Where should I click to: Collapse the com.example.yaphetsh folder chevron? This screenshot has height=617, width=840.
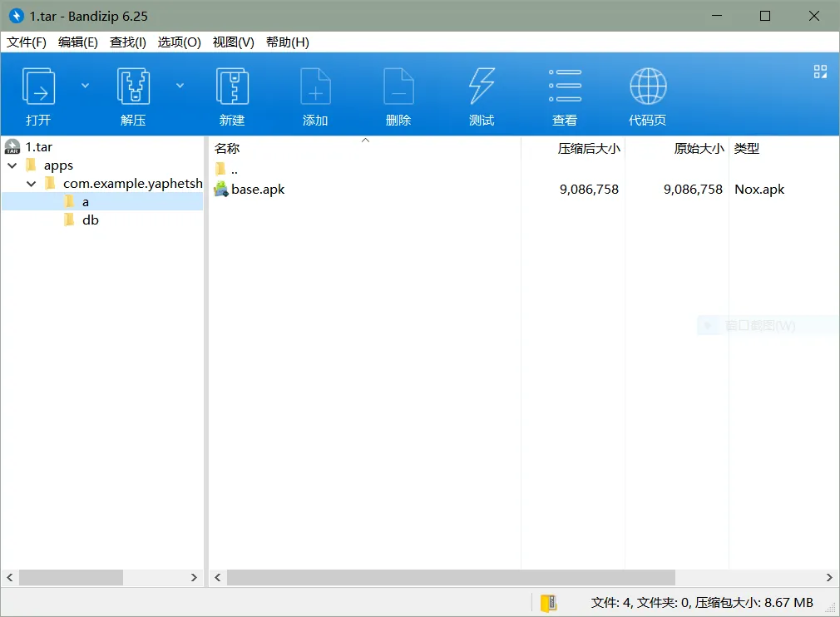pyautogui.click(x=32, y=184)
